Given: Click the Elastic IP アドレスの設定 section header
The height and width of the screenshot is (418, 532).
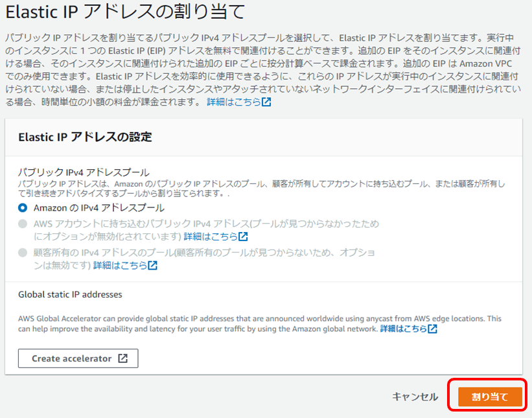Looking at the screenshot, I should tap(85, 137).
